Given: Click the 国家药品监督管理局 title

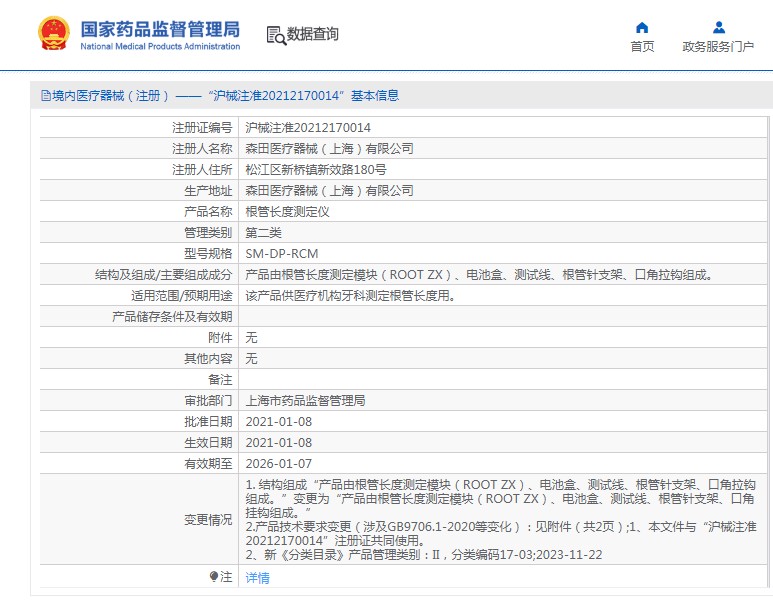Looking at the screenshot, I should [x=160, y=29].
